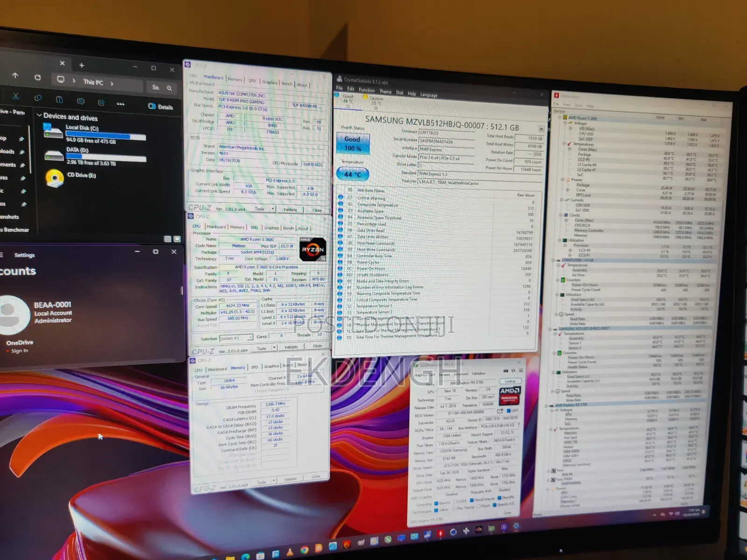
Task: Select the CD Drive (E:) icon
Action: pyautogui.click(x=55, y=178)
